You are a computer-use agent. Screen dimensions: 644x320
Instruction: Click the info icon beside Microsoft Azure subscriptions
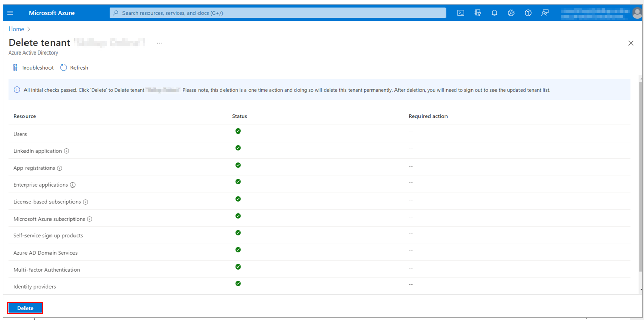[x=90, y=219]
